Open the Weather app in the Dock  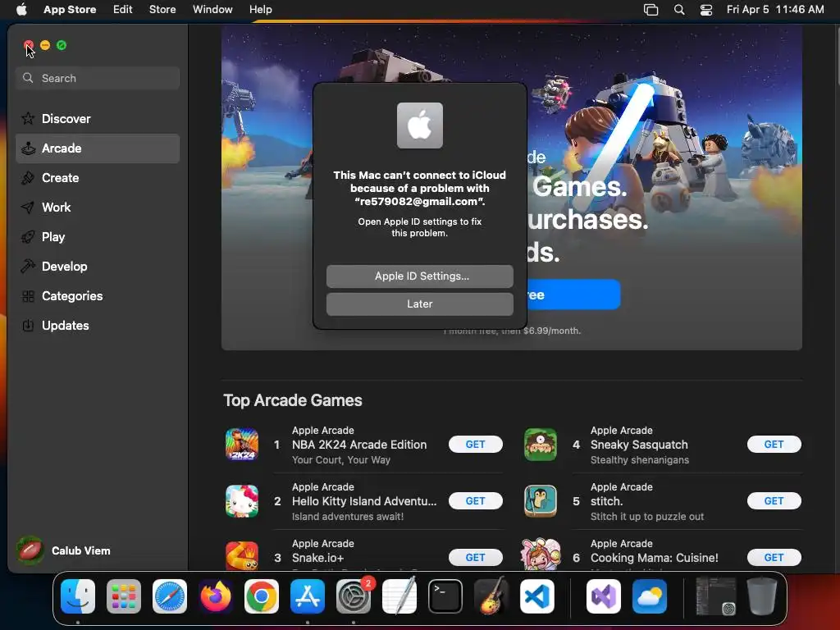pyautogui.click(x=650, y=596)
